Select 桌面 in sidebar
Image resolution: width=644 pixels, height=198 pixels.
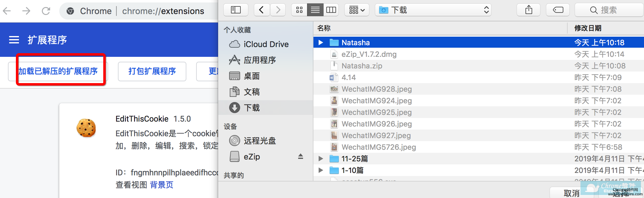pos(266,76)
